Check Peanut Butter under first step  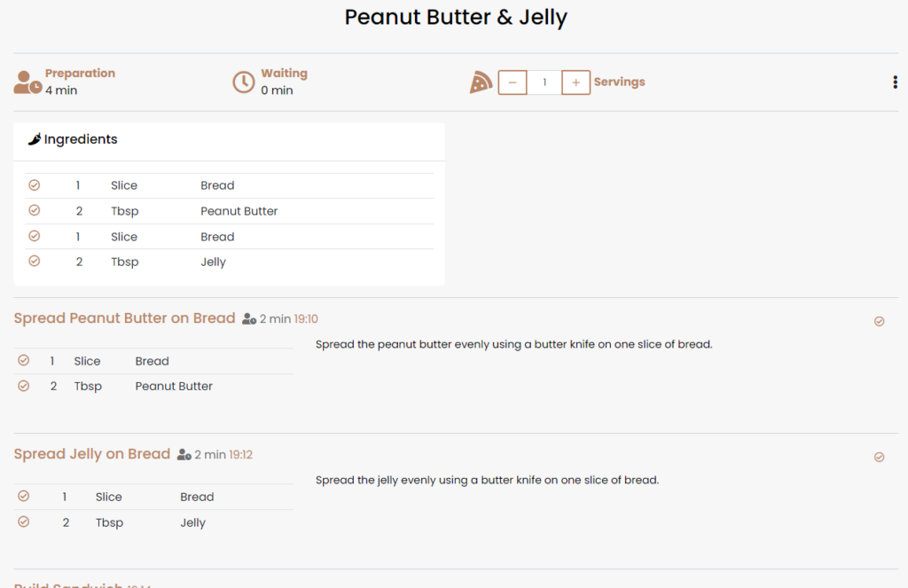point(24,386)
